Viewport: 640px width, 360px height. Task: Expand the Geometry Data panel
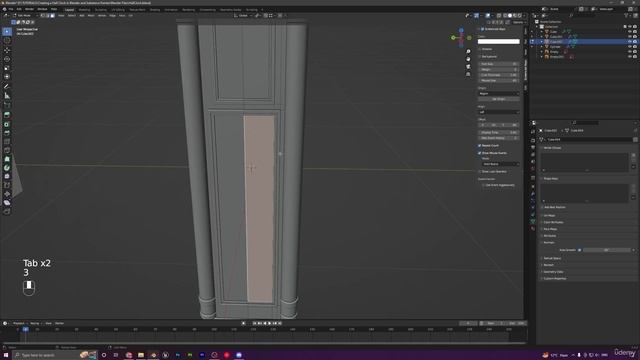tap(553, 271)
